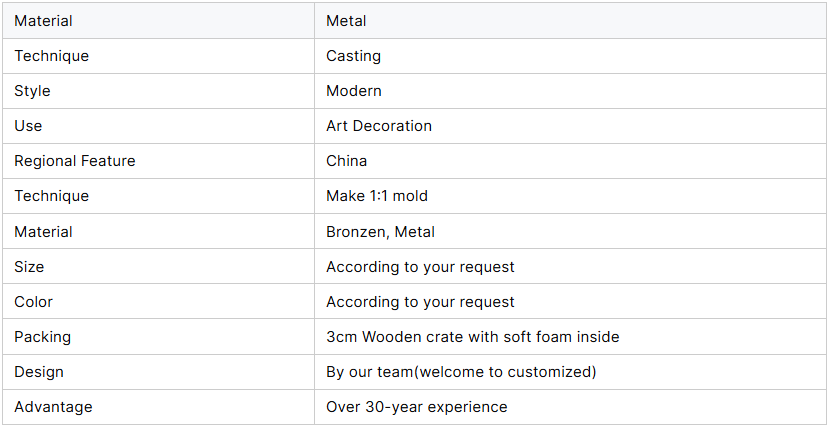Click the Modern style value

pyautogui.click(x=354, y=91)
